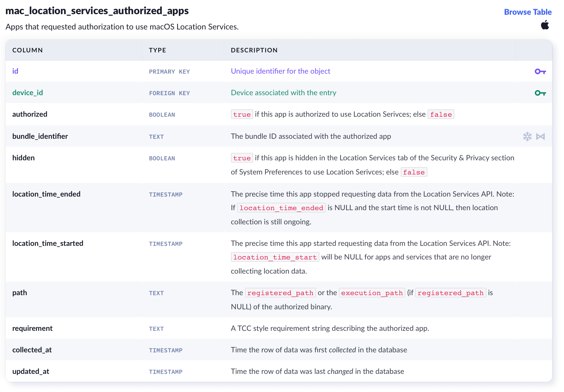Viewport: 564px width, 392px height.
Task: Click the green foreign key icon
Action: [540, 93]
